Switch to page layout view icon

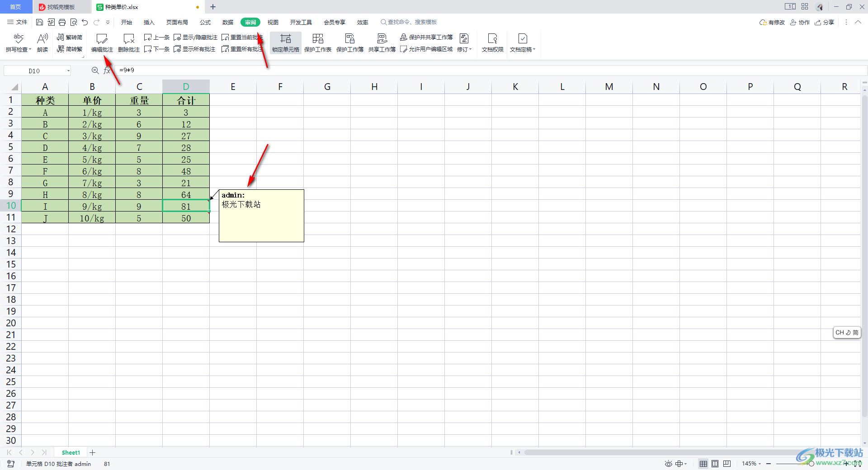(715, 464)
